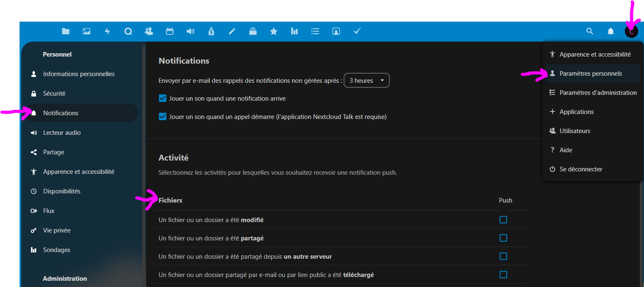Open 'Informations personnelles' settings section
Image resolution: width=644 pixels, height=287 pixels.
click(x=79, y=74)
